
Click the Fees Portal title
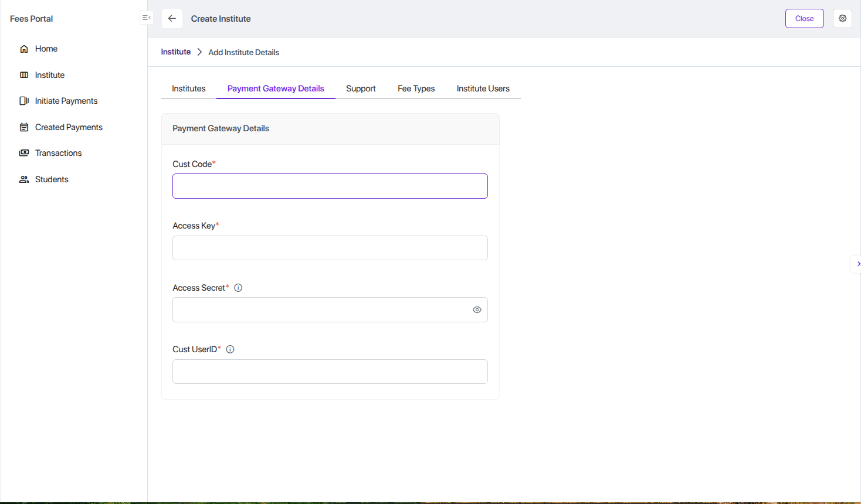(x=32, y=19)
